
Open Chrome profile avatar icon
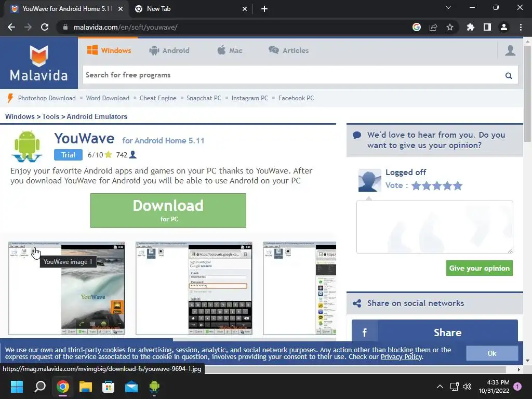504,27
